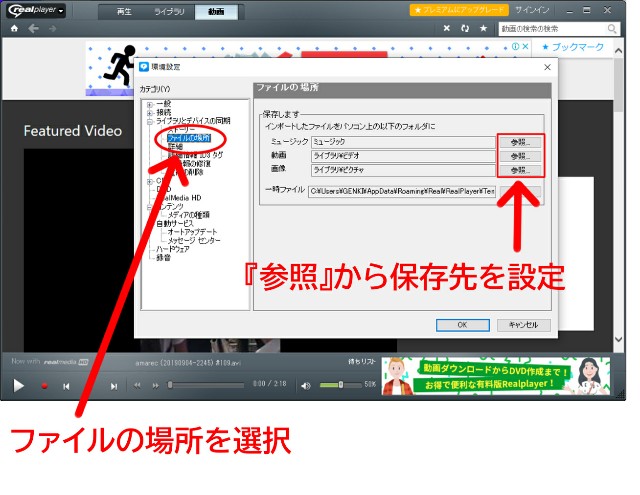
Task: Click 参照 button for 画像
Action: point(520,170)
